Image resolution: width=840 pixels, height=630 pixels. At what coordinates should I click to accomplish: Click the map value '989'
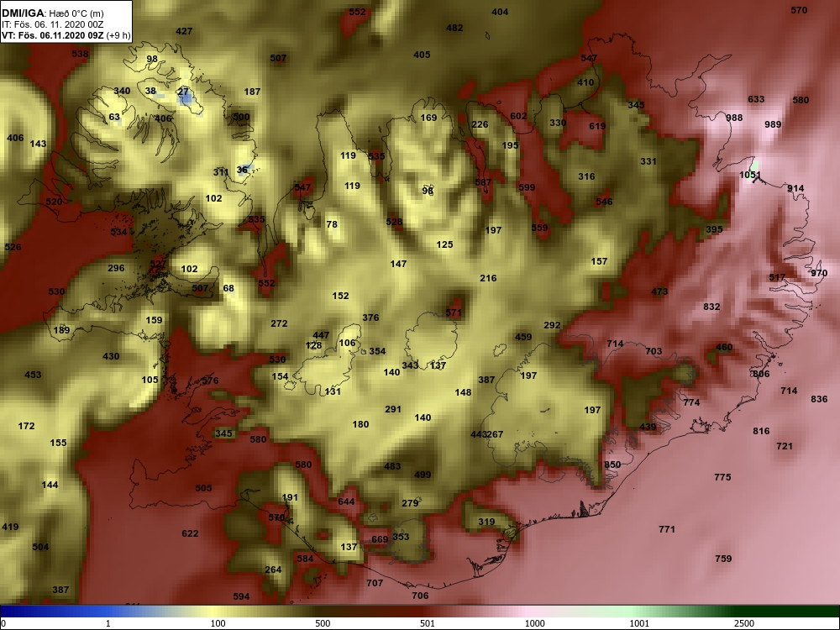pyautogui.click(x=773, y=124)
